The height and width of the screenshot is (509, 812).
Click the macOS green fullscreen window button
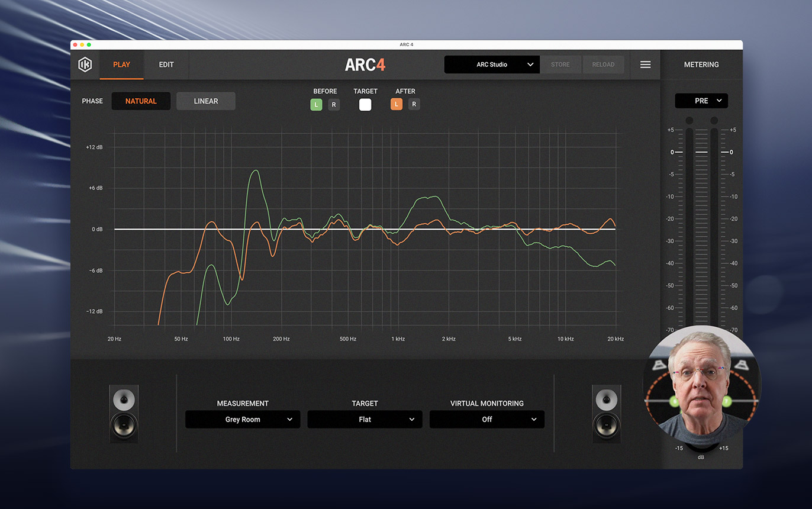pos(89,44)
